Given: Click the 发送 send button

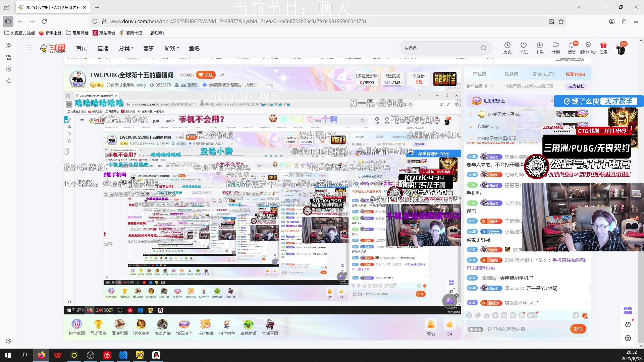Looking at the screenshot, I should coord(578,329).
